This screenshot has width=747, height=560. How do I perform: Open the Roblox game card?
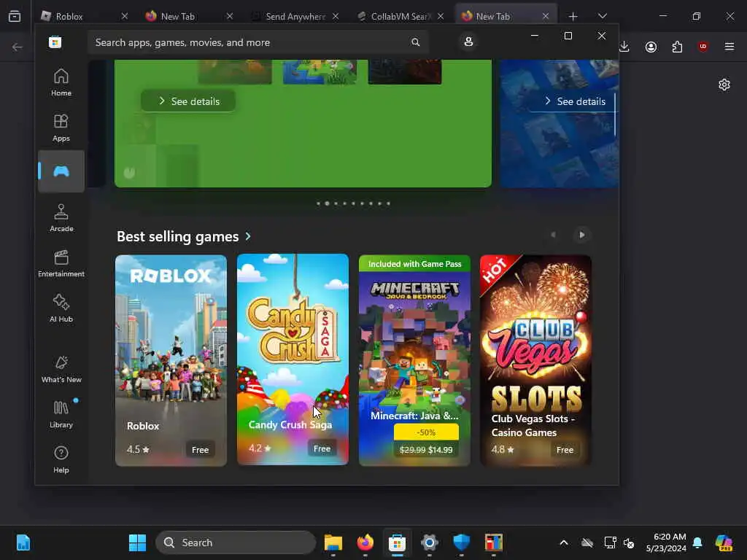(x=171, y=360)
